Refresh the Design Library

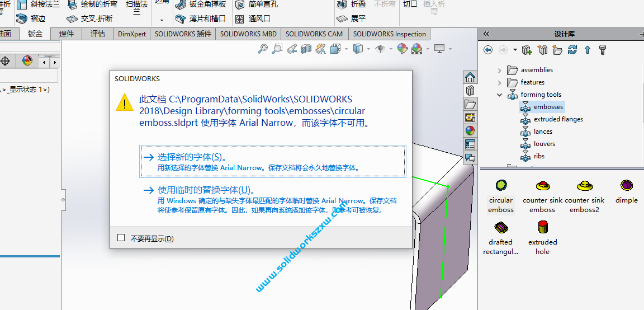point(572,50)
